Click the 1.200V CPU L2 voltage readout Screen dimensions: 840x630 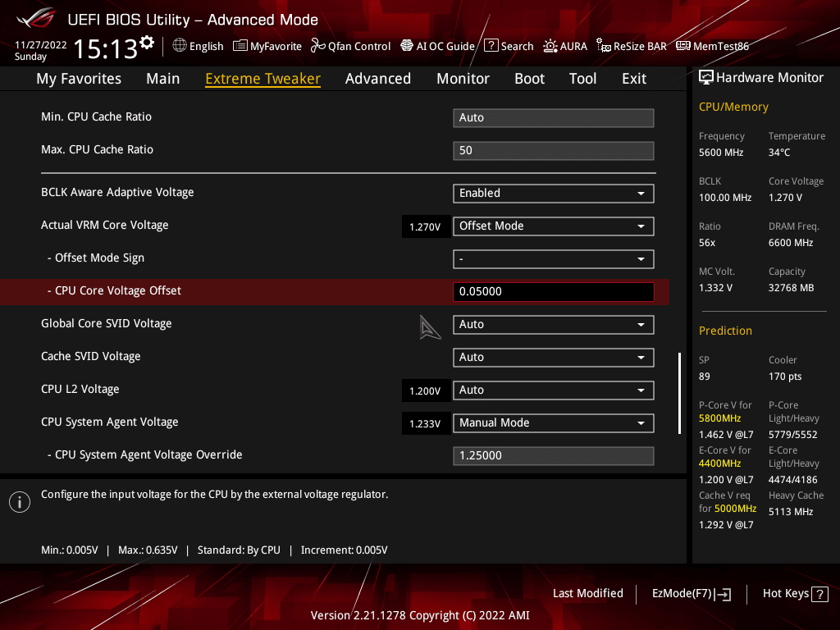[x=425, y=391]
